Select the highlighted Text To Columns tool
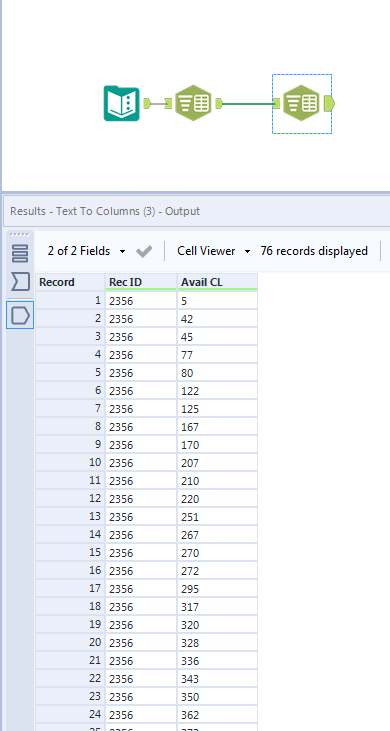Viewport: 390px width, 731px height. pyautogui.click(x=301, y=103)
